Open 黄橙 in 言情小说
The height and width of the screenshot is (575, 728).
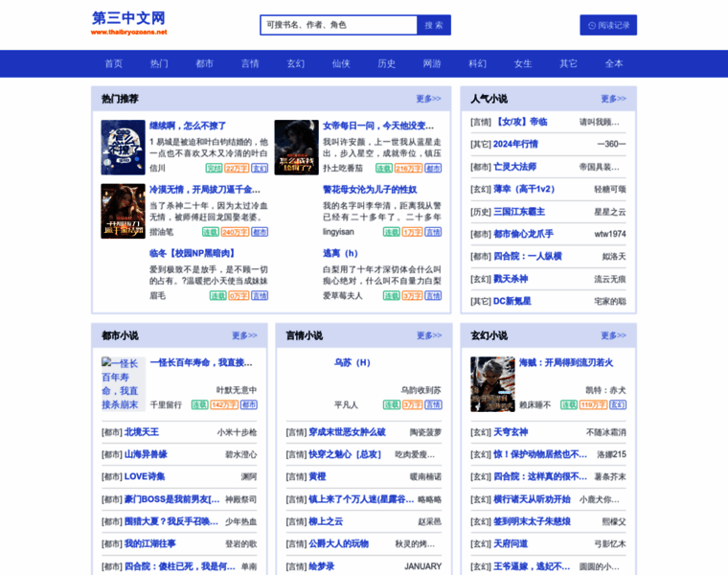[x=317, y=476]
